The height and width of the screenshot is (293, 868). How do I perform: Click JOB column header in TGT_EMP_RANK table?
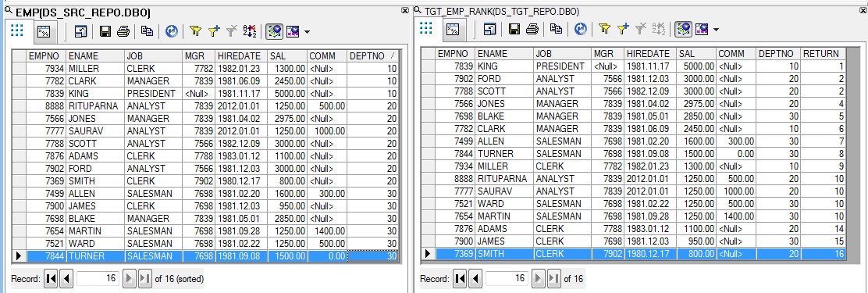click(563, 54)
